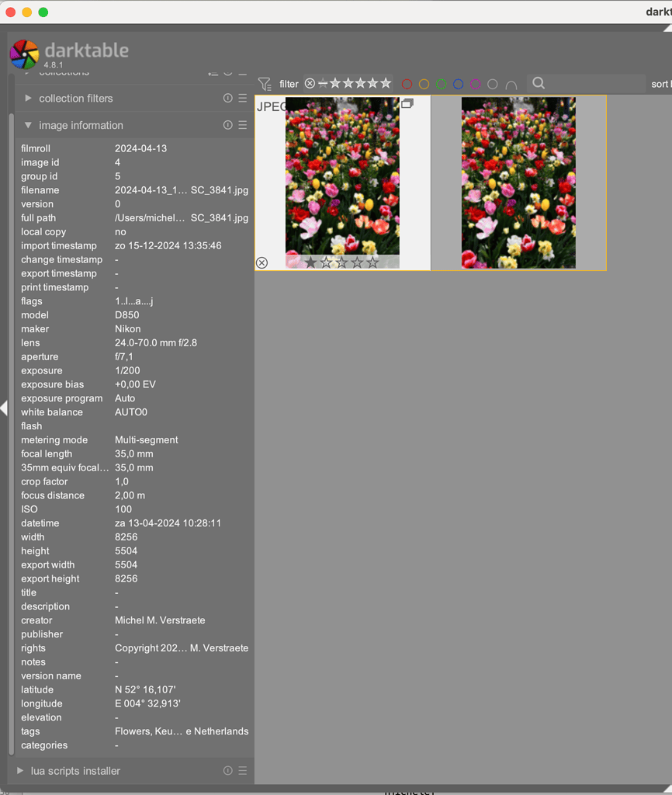This screenshot has height=795, width=672.
Task: Toggle the green color label filter
Action: click(x=441, y=83)
